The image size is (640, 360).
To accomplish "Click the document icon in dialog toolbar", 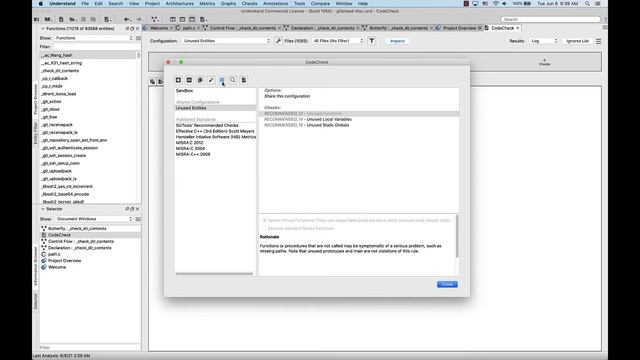I will [x=244, y=80].
